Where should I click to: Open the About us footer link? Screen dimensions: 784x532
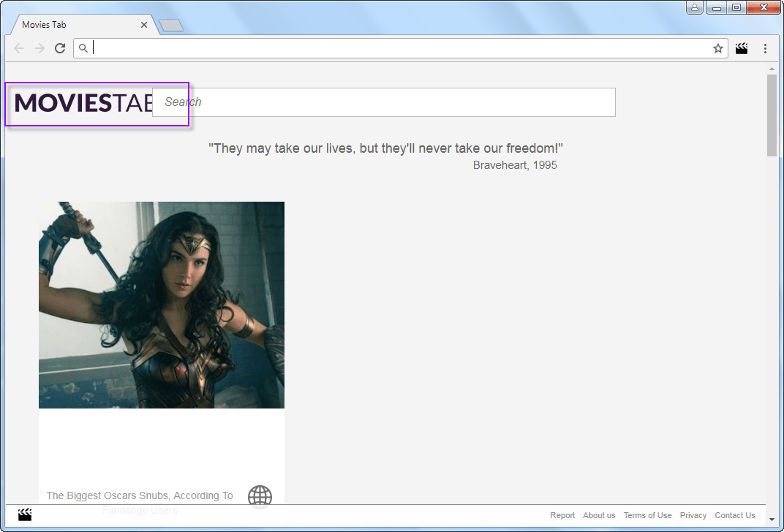599,515
